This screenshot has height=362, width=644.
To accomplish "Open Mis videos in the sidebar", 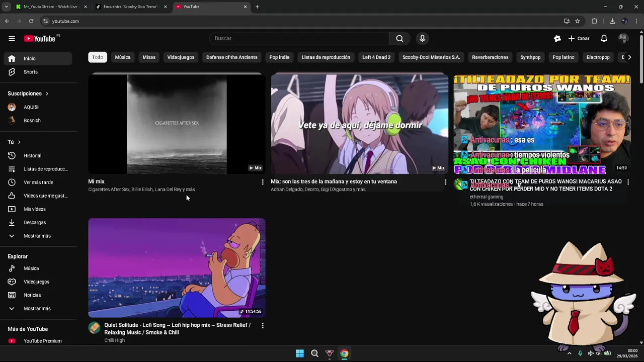I will coord(38,209).
